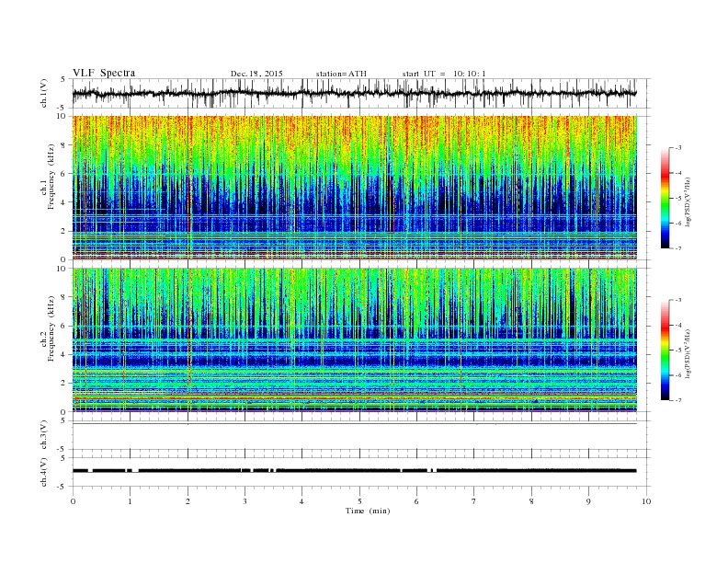Click the thick black ch.4 signal trace
This screenshot has height=563, width=728.
[x=354, y=471]
